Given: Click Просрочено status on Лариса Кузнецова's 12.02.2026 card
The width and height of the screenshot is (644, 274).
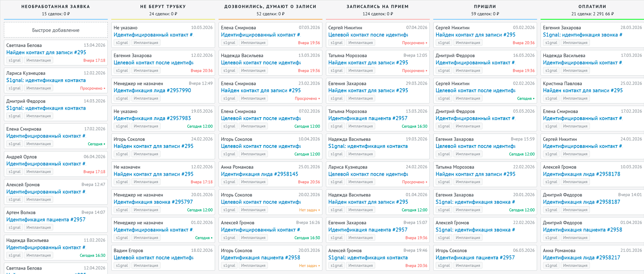Looking at the screenshot, I should point(92,88).
